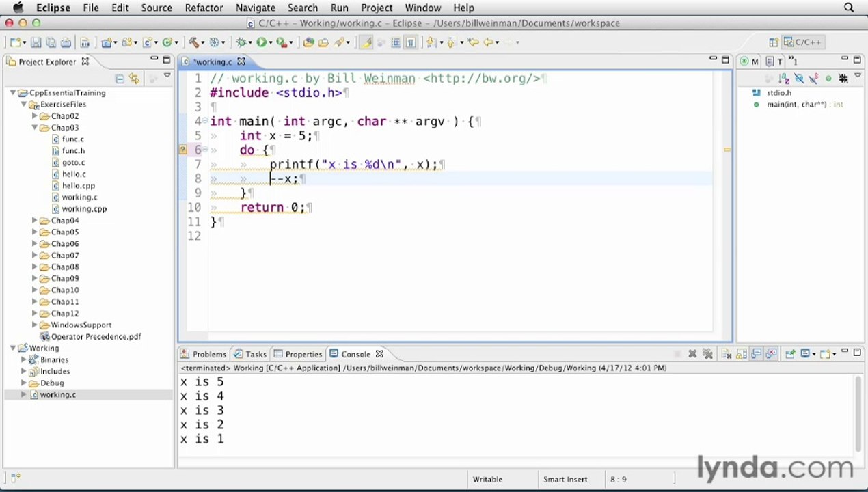
Task: Collapse the CppEssentialTraining project
Action: click(13, 93)
